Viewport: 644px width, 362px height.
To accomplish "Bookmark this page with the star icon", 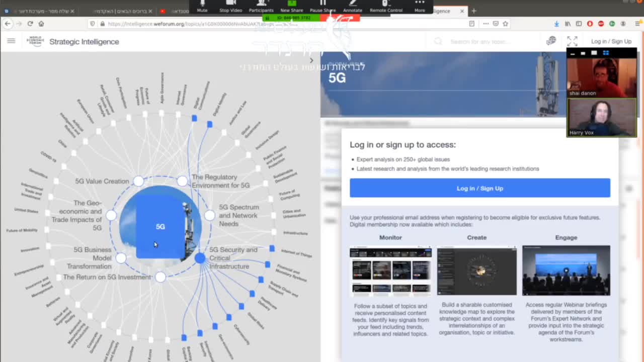I will click(x=505, y=24).
